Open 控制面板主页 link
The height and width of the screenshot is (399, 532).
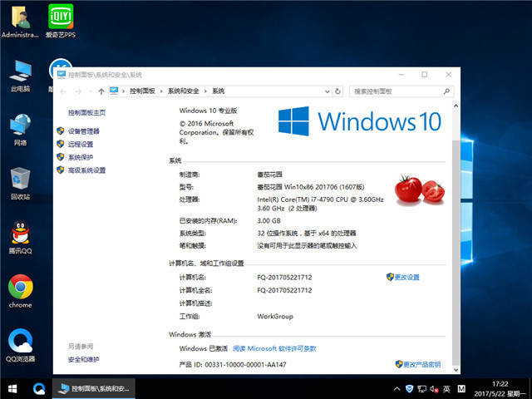[x=86, y=113]
